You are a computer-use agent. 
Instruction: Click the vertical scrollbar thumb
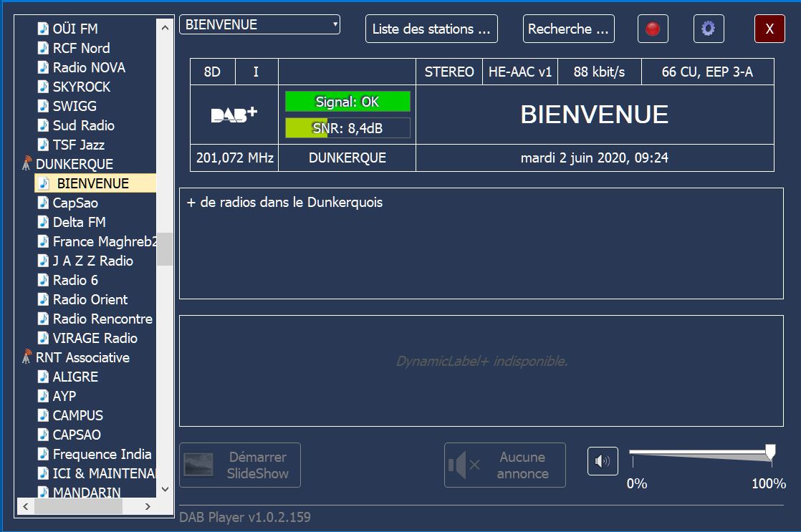[165, 249]
